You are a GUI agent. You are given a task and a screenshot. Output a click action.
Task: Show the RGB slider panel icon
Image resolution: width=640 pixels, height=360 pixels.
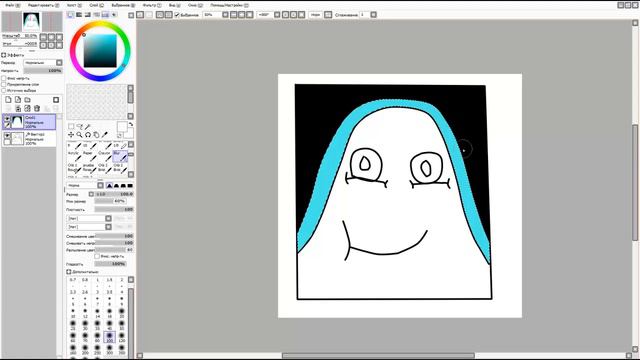(x=79, y=15)
